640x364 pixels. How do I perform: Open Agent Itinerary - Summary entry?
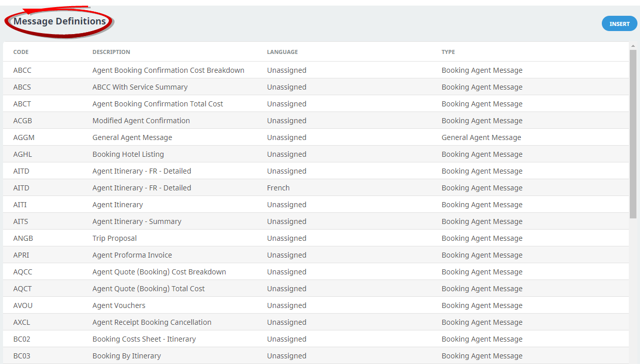[137, 221]
